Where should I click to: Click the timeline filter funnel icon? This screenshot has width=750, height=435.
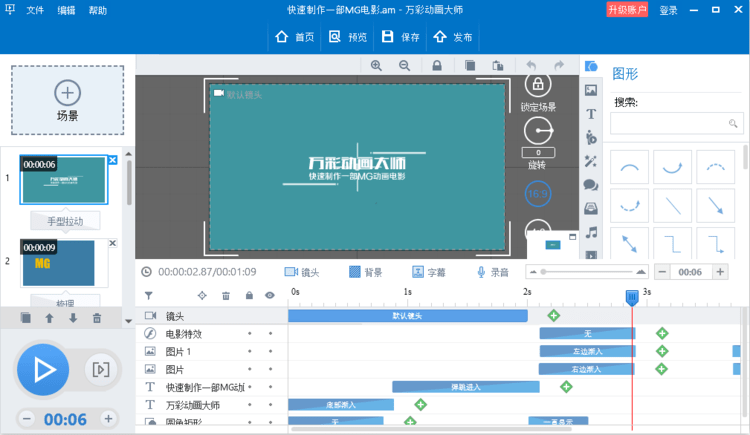[x=149, y=295]
